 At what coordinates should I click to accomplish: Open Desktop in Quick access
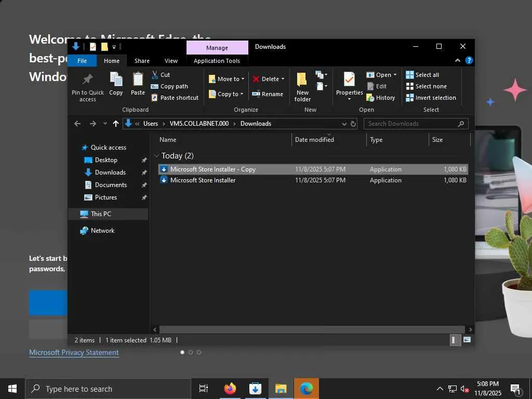[x=106, y=160]
